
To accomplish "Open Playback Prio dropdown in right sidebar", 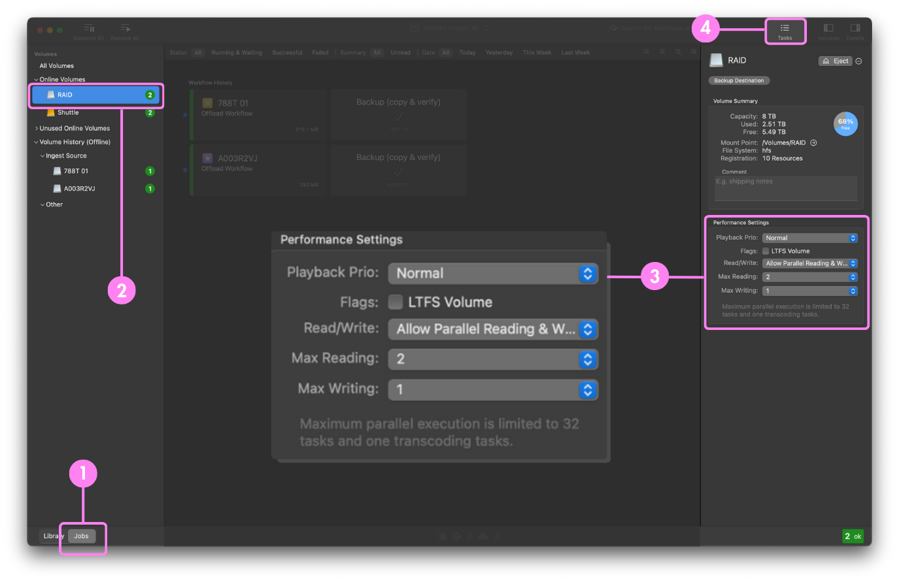I will [809, 238].
